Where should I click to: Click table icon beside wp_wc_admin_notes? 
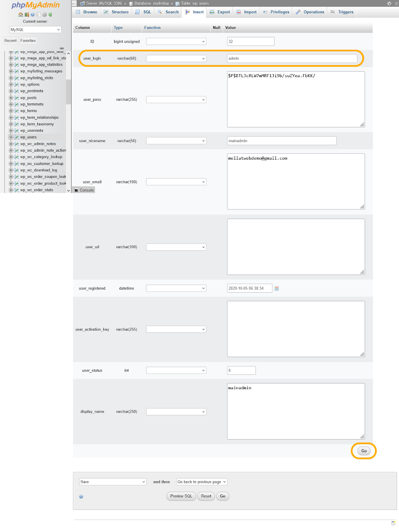pyautogui.click(x=17, y=144)
